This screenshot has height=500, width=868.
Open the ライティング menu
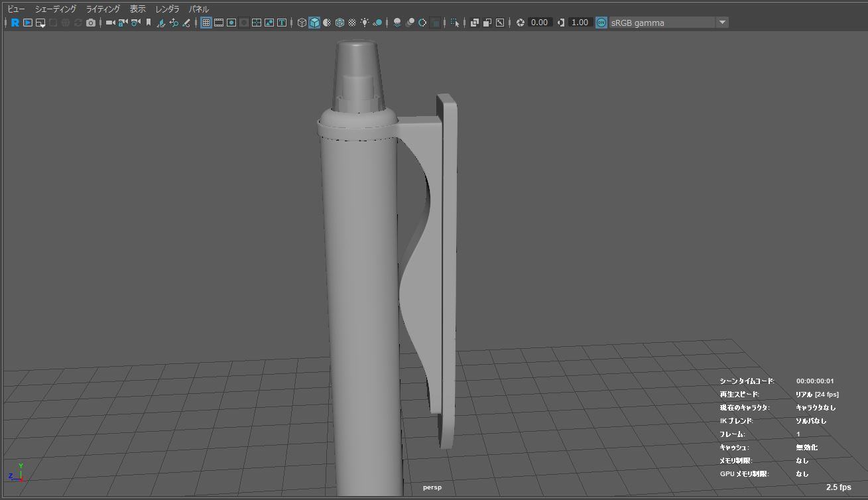103,9
